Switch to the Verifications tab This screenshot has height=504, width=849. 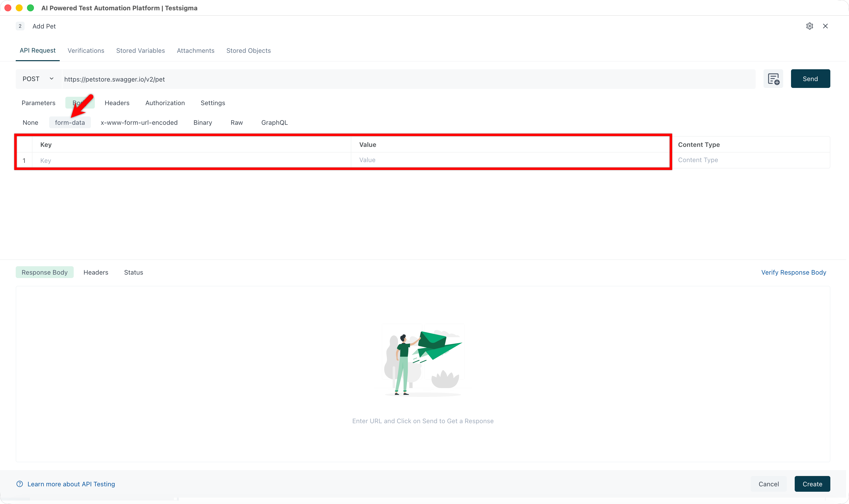point(86,51)
